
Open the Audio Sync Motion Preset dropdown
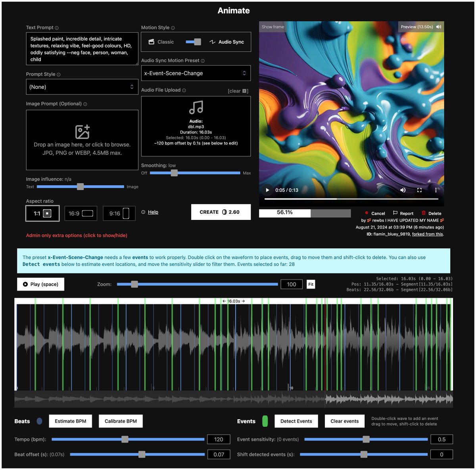point(196,73)
